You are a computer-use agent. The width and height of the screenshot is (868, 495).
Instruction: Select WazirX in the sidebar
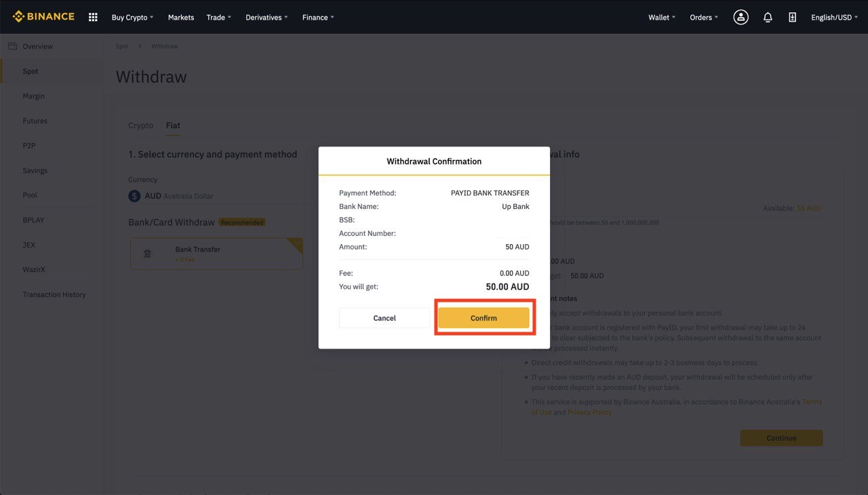tap(33, 269)
